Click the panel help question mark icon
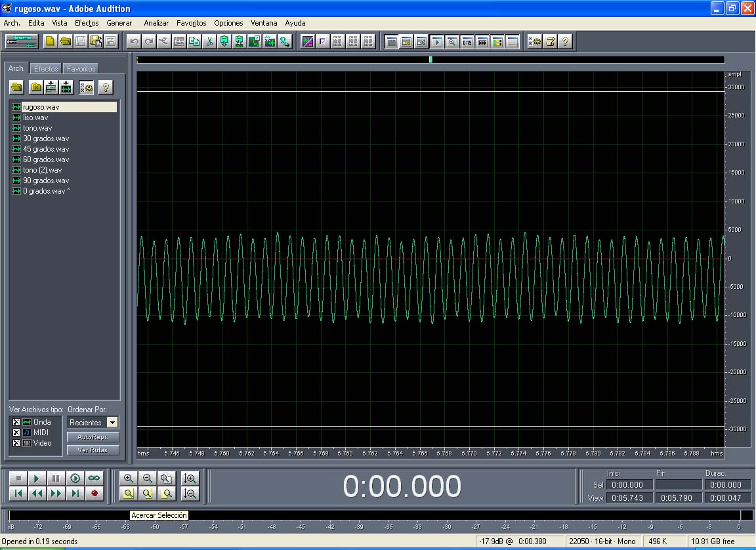The height and width of the screenshot is (550, 756). pyautogui.click(x=106, y=87)
